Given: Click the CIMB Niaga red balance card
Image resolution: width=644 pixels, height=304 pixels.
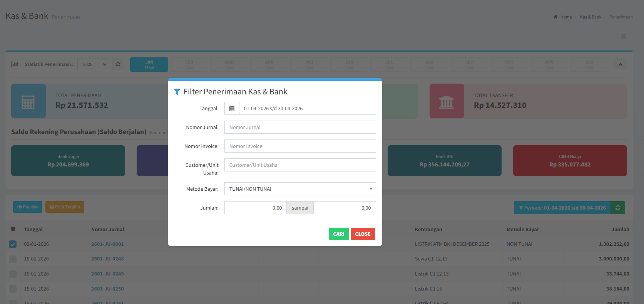Looking at the screenshot, I should 570,161.
